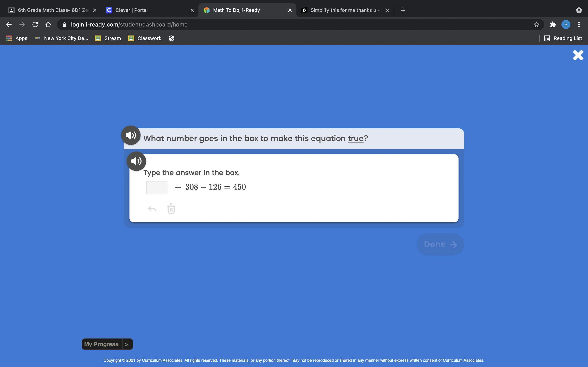Open the Chrome extensions puzzle icon

pos(553,24)
